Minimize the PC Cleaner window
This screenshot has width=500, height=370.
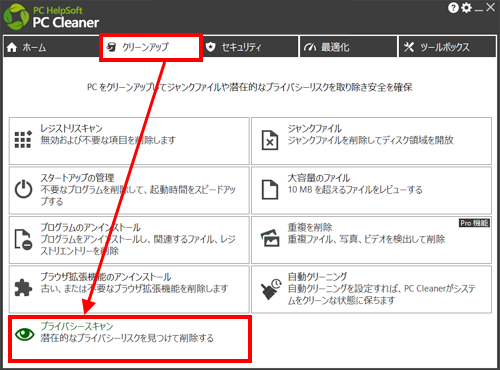tap(479, 10)
